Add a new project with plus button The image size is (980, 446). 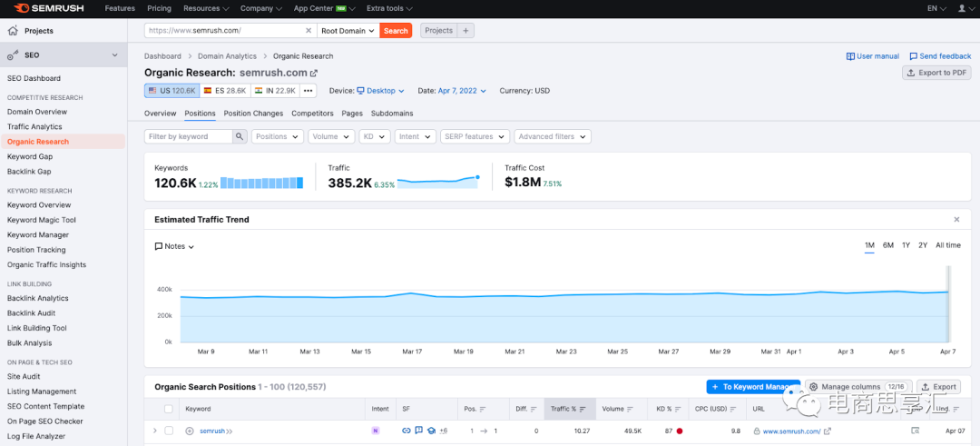coord(466,30)
